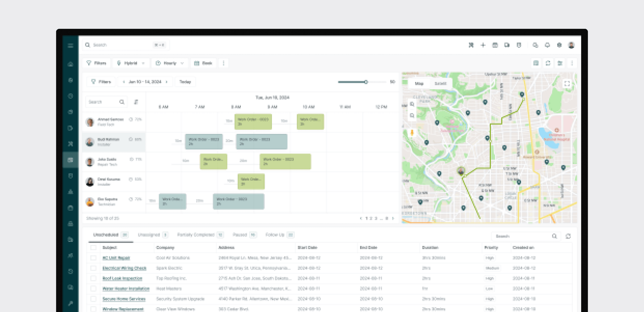Refresh the unscheduled work orders table
The width and height of the screenshot is (644, 312).
568,236
